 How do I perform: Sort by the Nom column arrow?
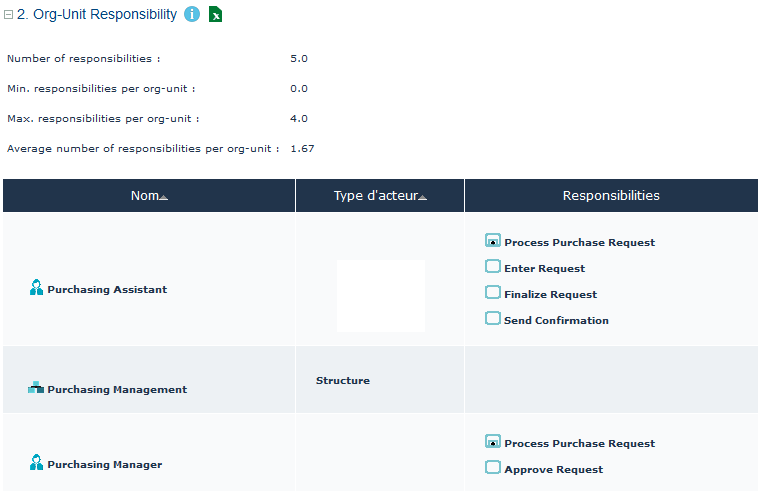(x=164, y=197)
